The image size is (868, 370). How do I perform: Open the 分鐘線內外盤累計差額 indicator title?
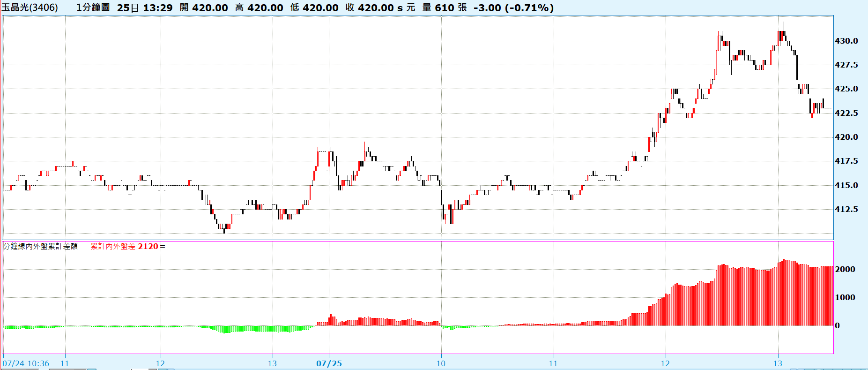[x=40, y=246]
